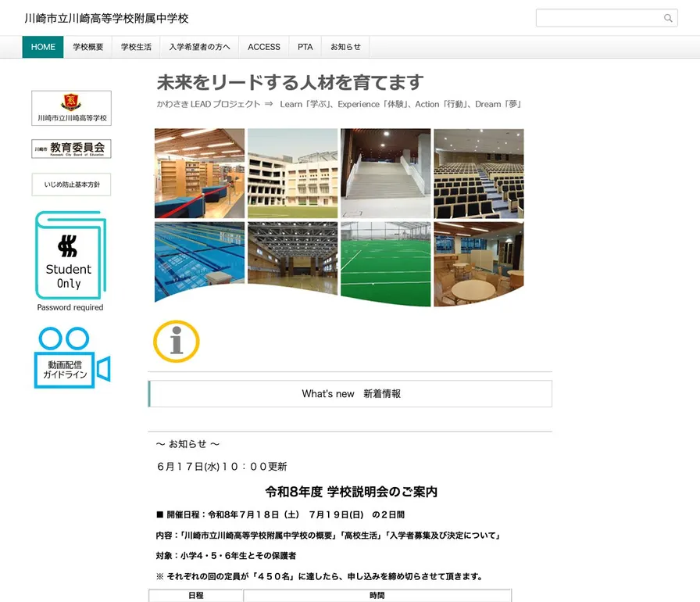
Task: Click the school building exterior photo
Action: (293, 174)
